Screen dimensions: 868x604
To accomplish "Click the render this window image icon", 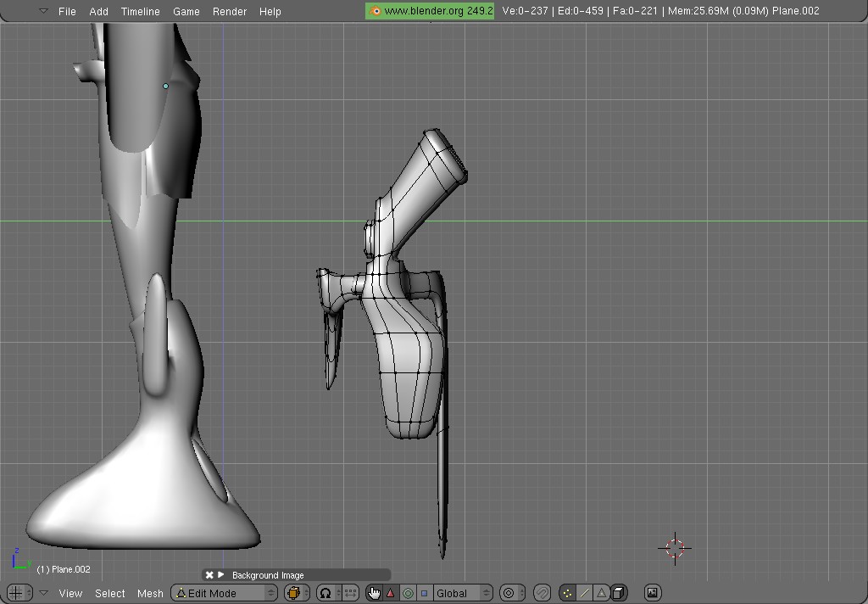I will click(x=653, y=593).
